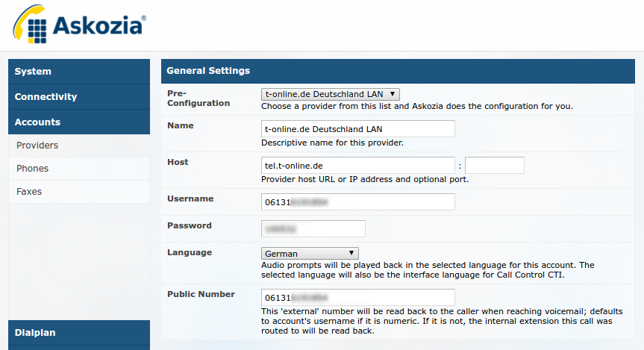Viewport: 644px width, 350px height.
Task: Click 'Provider host URL or IP address' hint
Action: tap(365, 179)
